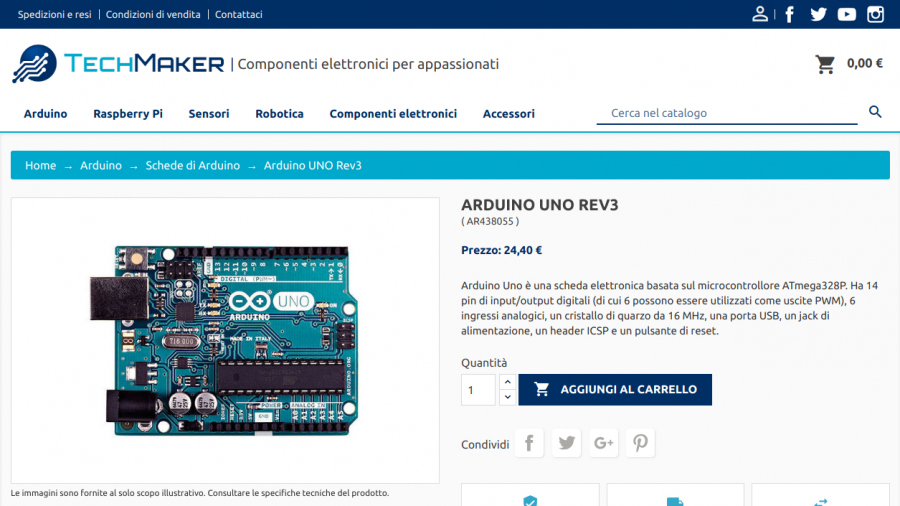900x506 pixels.
Task: Decrease quantity with down arrow
Action: click(x=507, y=397)
